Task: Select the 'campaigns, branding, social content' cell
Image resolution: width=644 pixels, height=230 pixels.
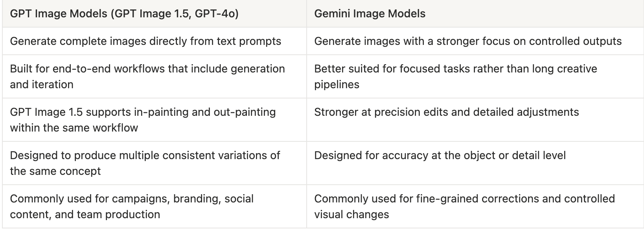Action: [x=132, y=206]
